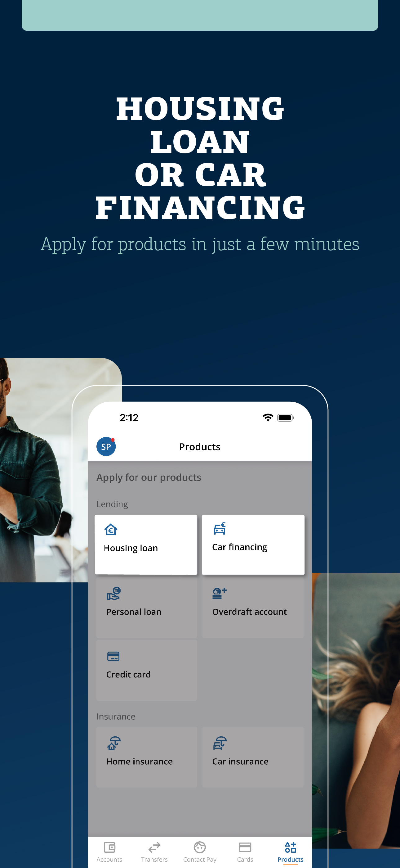Tap the Wi-Fi status icon

click(x=268, y=418)
